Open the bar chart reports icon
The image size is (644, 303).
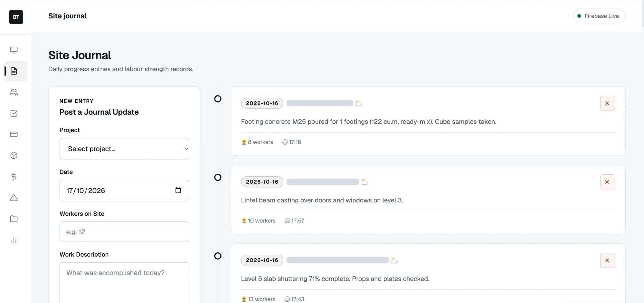pyautogui.click(x=14, y=240)
